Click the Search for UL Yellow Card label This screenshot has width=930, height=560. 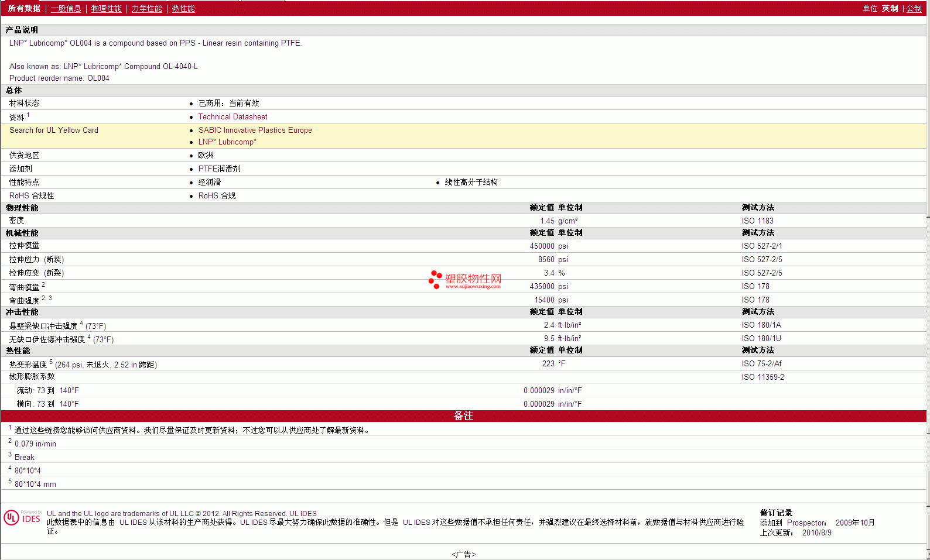point(54,130)
